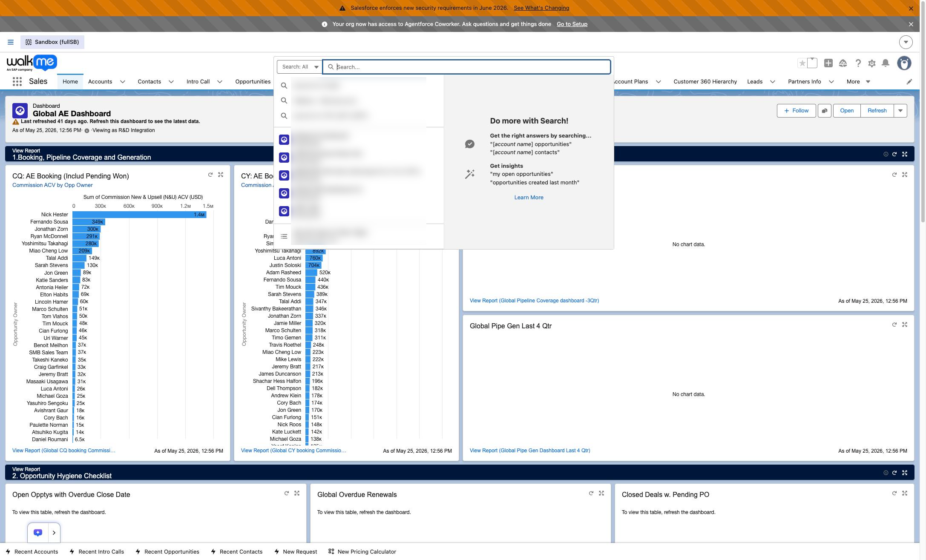Viewport: 926px width, 560px height.
Task: Open the Leads tab
Action: click(x=755, y=82)
